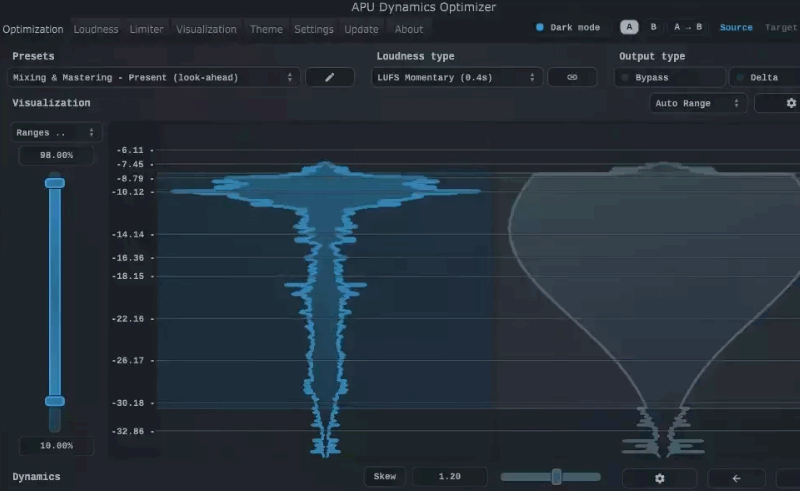Switch view to Source
Image resolution: width=800 pixels, height=491 pixels.
pos(736,28)
